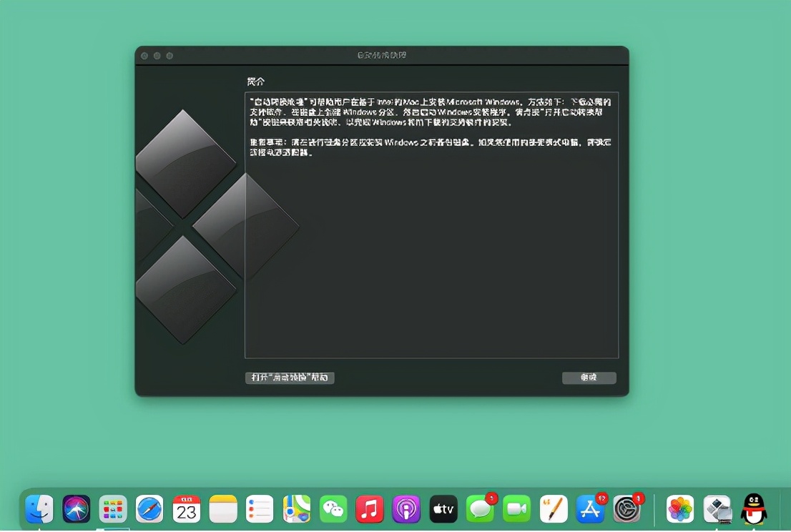
Task: Click the 继续 button to proceed
Action: pyautogui.click(x=589, y=378)
